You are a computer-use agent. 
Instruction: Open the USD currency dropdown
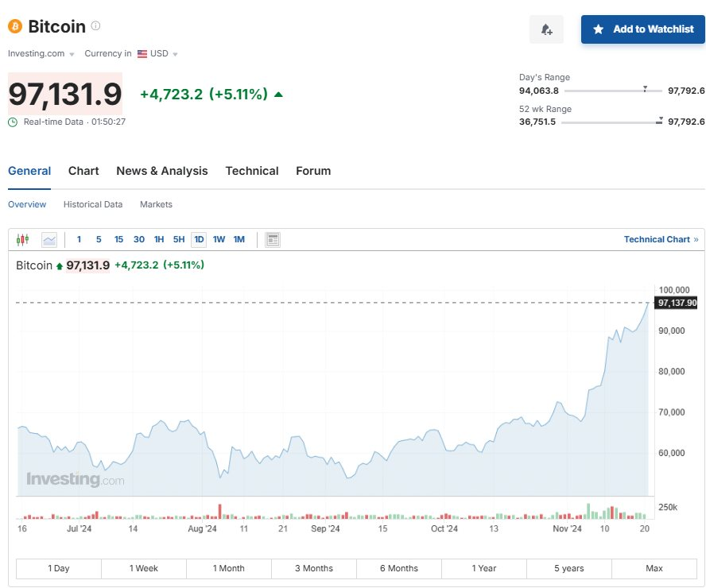[x=164, y=54]
